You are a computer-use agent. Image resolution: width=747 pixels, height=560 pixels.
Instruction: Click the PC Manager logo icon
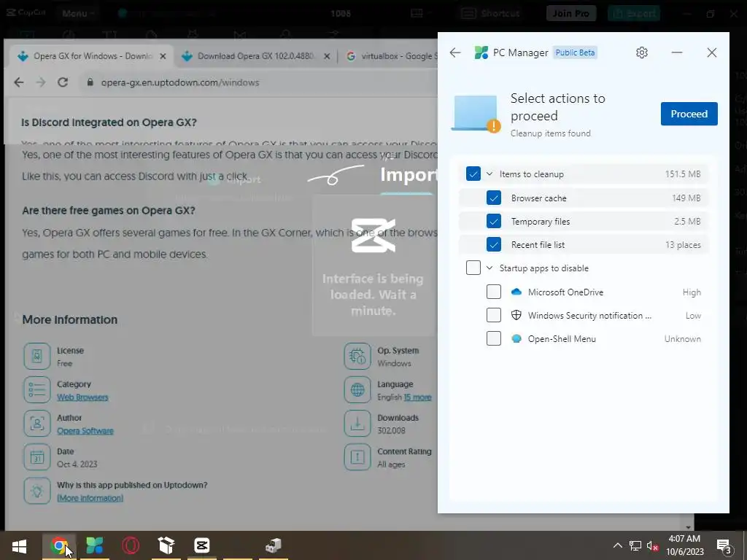tap(481, 52)
